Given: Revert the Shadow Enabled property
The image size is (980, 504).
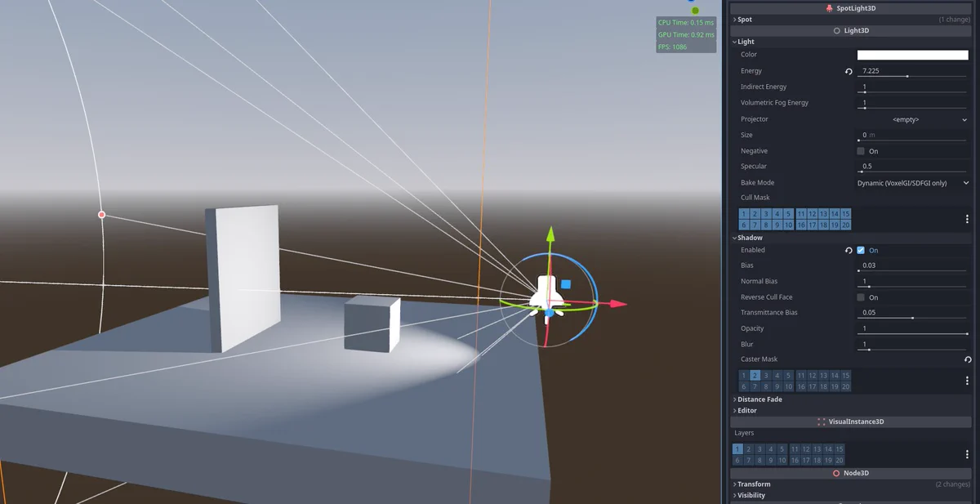Looking at the screenshot, I should (849, 250).
